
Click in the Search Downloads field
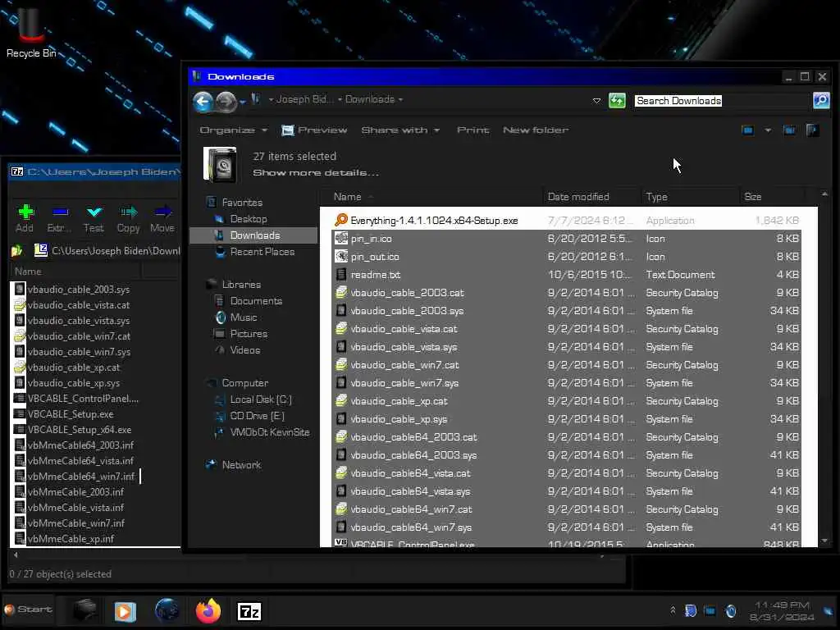tap(722, 101)
